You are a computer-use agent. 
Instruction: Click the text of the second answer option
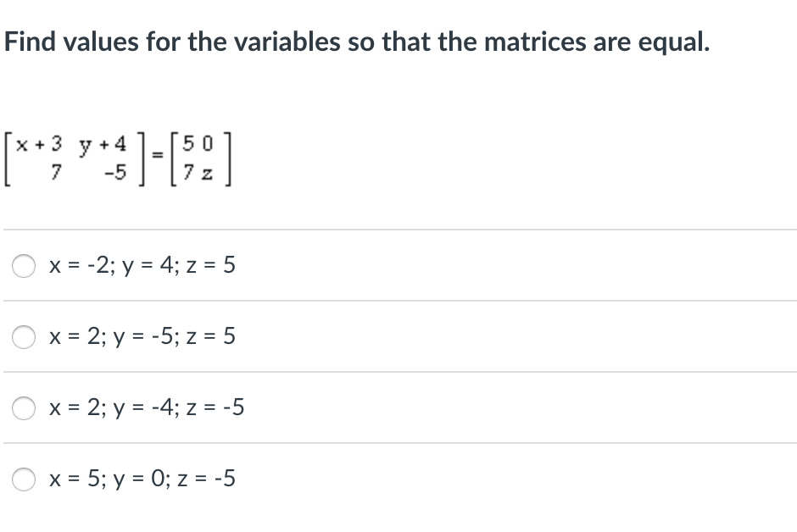[142, 336]
